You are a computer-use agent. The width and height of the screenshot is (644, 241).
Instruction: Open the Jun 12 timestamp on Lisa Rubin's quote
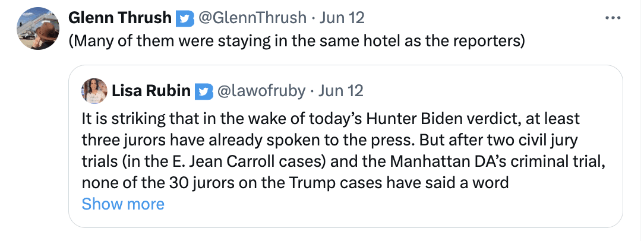click(x=341, y=91)
